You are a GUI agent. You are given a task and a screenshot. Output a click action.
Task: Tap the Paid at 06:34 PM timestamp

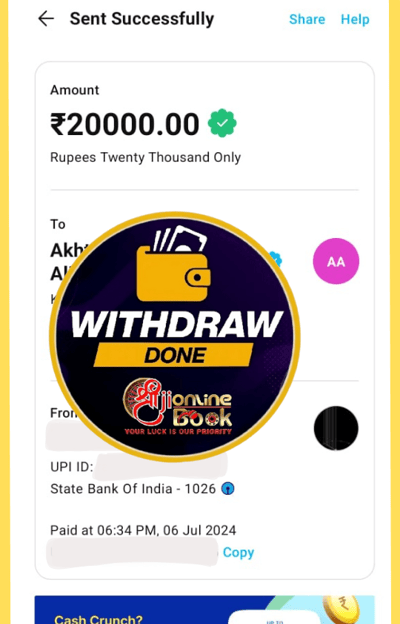click(143, 530)
